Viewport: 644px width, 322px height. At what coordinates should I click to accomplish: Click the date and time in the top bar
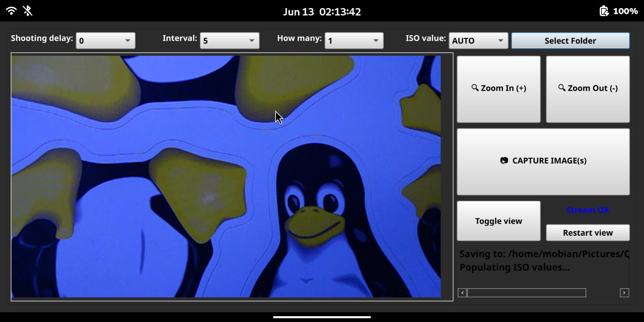[322, 12]
